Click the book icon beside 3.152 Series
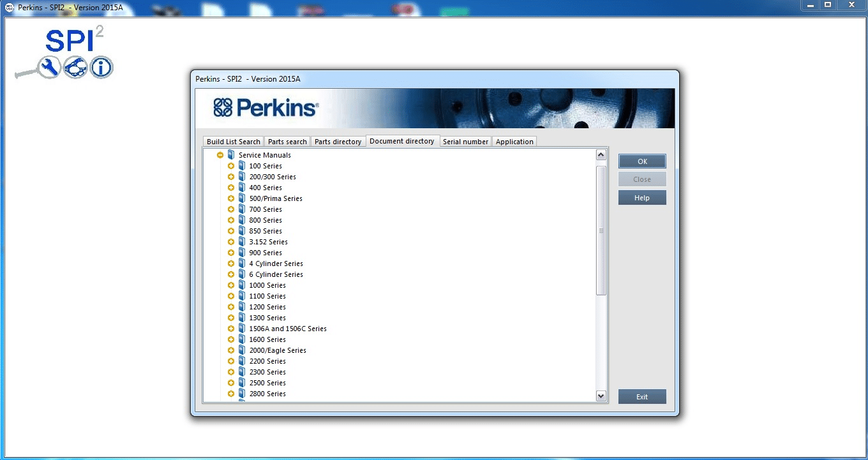This screenshot has height=460, width=868. tap(242, 242)
